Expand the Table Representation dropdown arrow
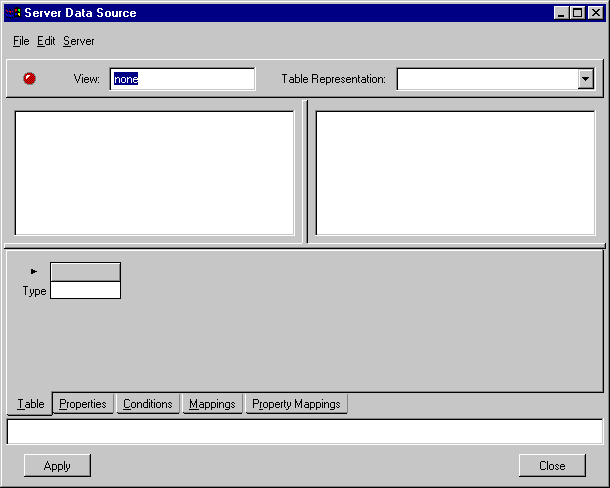This screenshot has width=610, height=488. pos(586,79)
